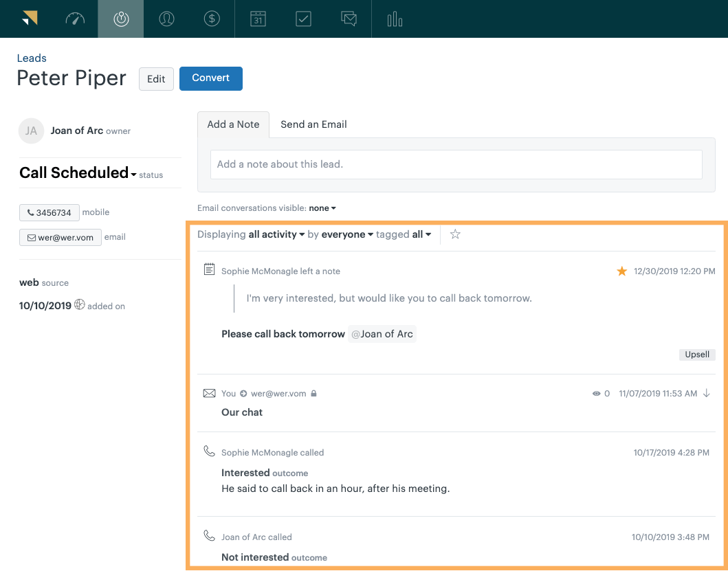Image resolution: width=728 pixels, height=571 pixels.
Task: Open the Contacts person icon
Action: point(166,19)
